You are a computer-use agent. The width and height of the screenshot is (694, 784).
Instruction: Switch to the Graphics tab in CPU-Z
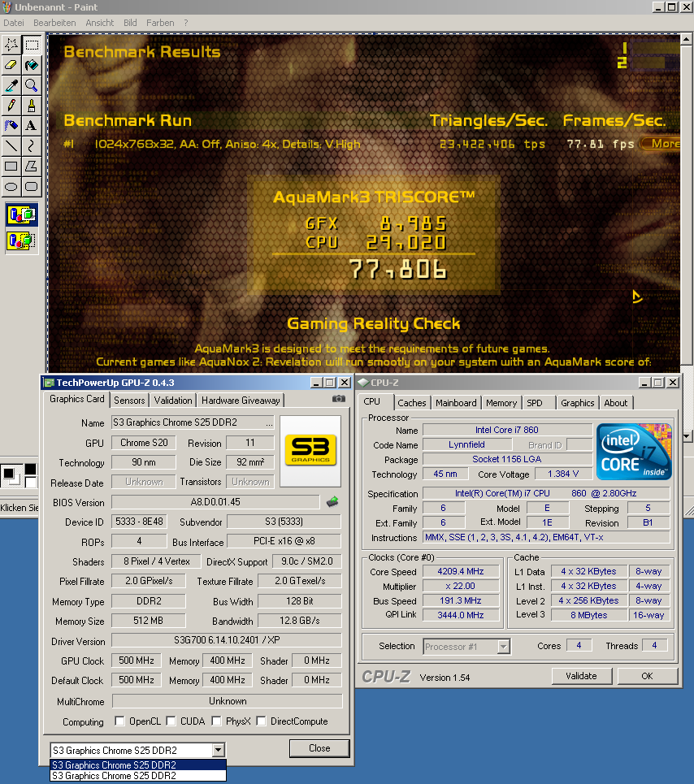[x=578, y=403]
